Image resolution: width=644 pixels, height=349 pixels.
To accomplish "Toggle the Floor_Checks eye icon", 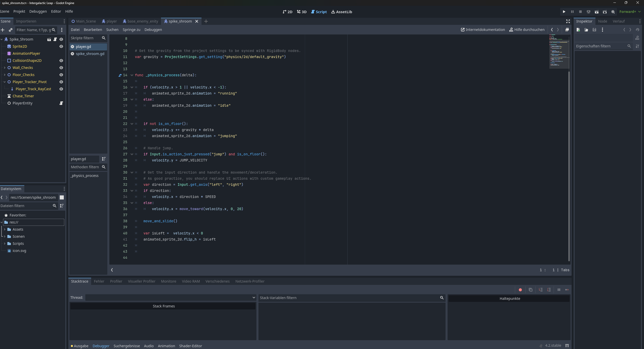I will coord(61,75).
